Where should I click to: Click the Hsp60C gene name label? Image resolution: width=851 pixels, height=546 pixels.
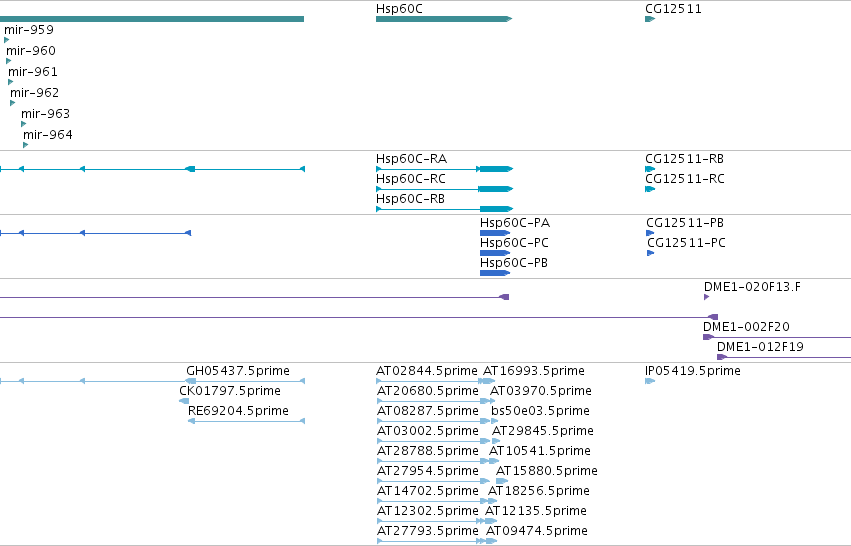pos(399,9)
